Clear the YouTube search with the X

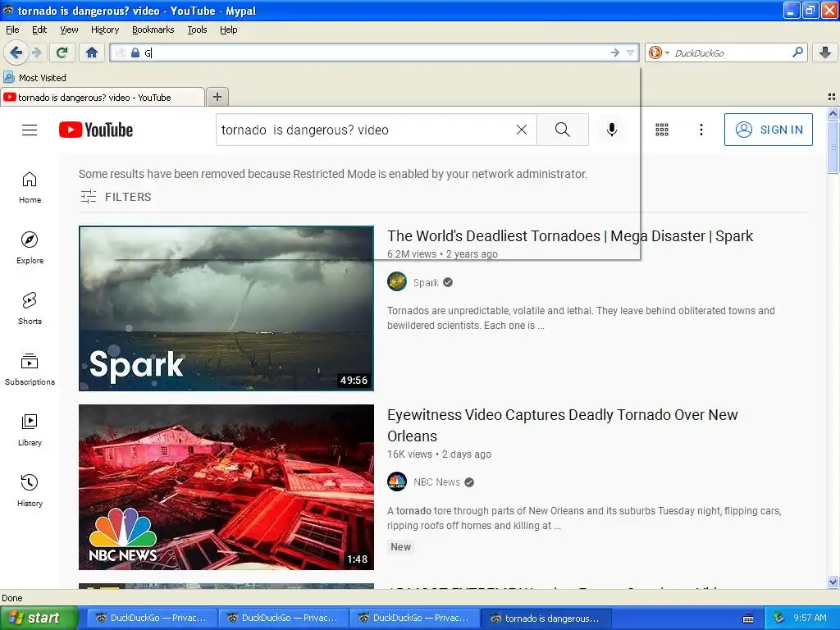[521, 130]
